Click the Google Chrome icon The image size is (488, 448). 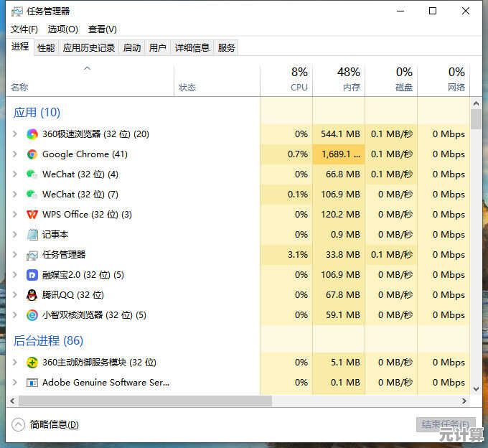pyautogui.click(x=32, y=154)
